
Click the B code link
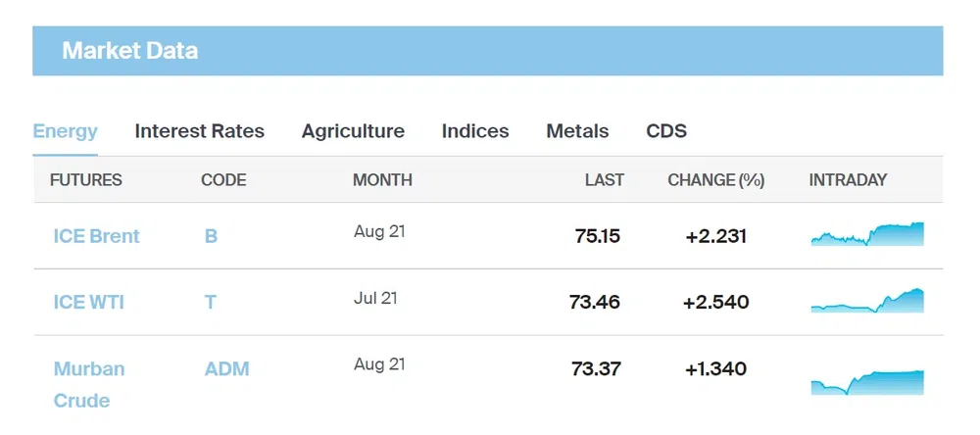[x=211, y=236]
